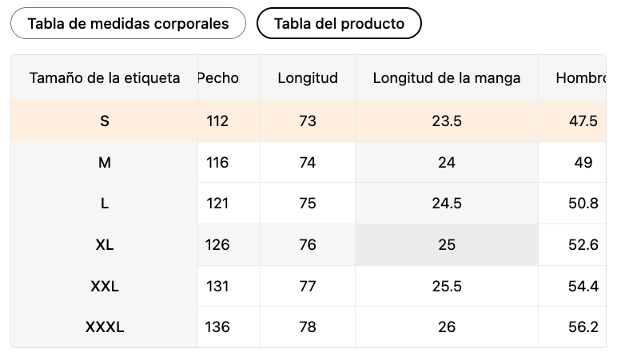Select the Tabla del producto tab
The width and height of the screenshot is (617, 364).
[339, 23]
